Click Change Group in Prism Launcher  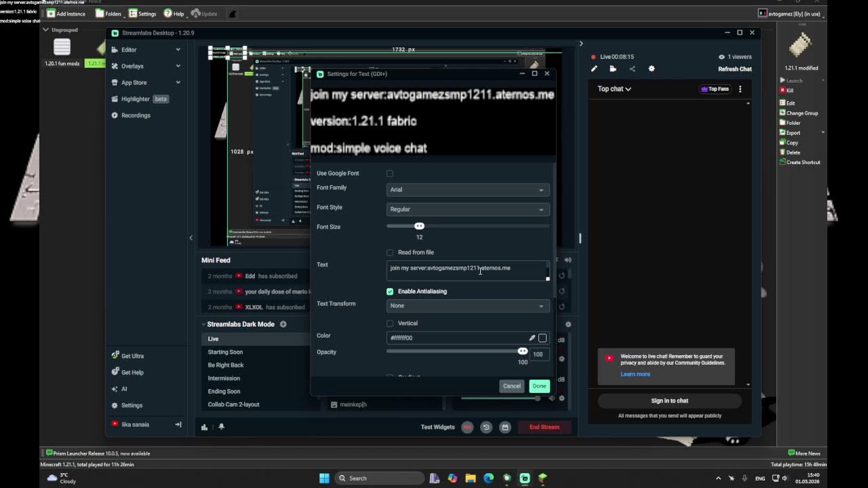click(x=799, y=113)
